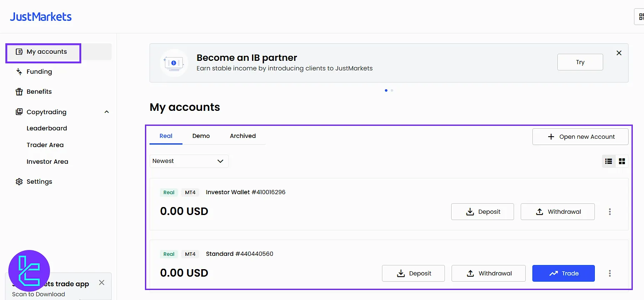Click Investor Wallet #410016296 title

(246, 192)
